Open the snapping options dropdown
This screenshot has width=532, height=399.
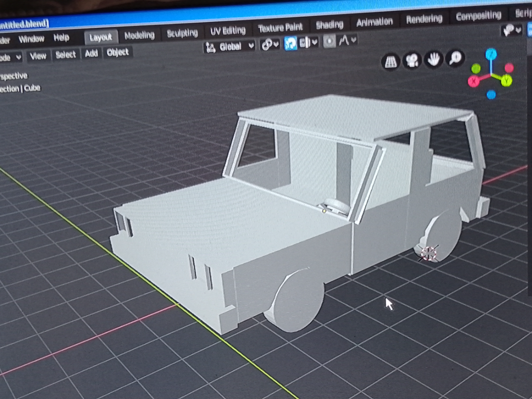point(308,42)
